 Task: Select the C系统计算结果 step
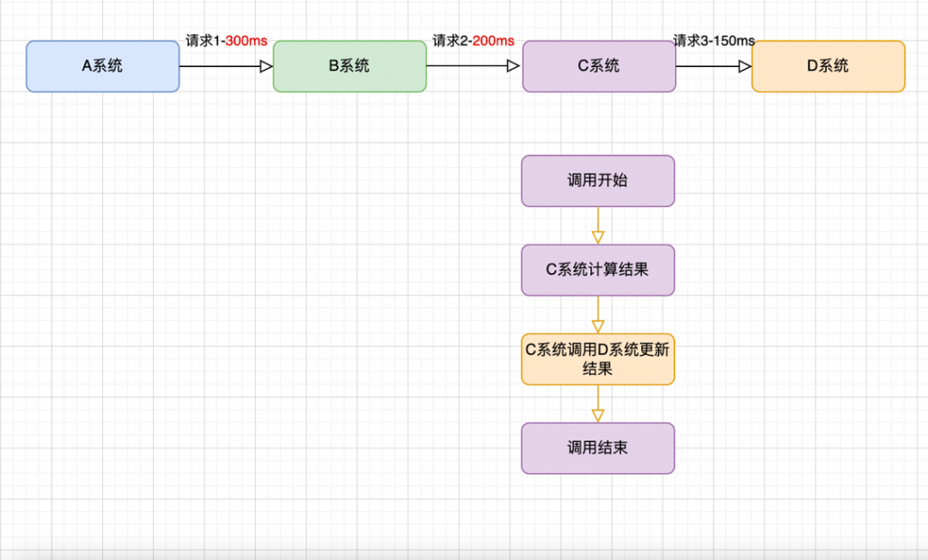tap(597, 270)
